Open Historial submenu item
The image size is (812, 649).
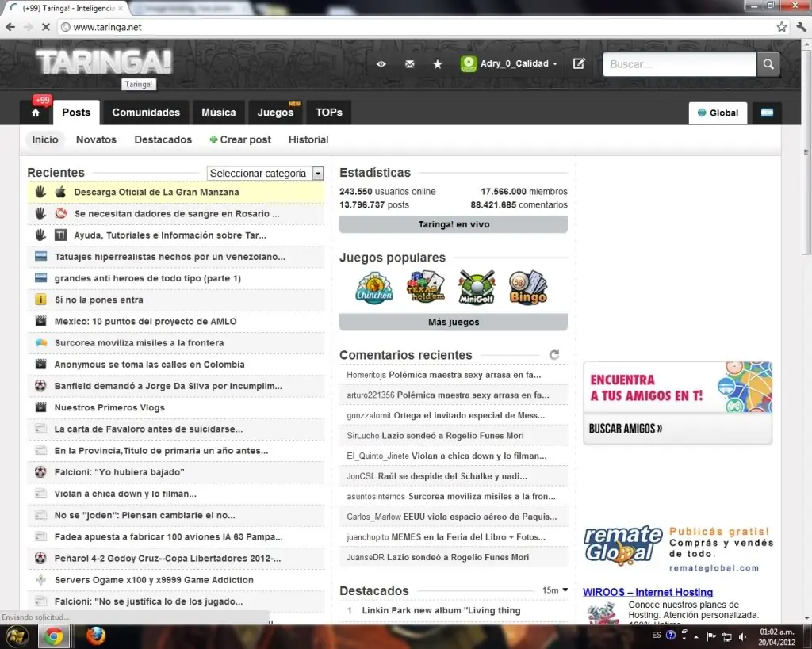tap(308, 139)
